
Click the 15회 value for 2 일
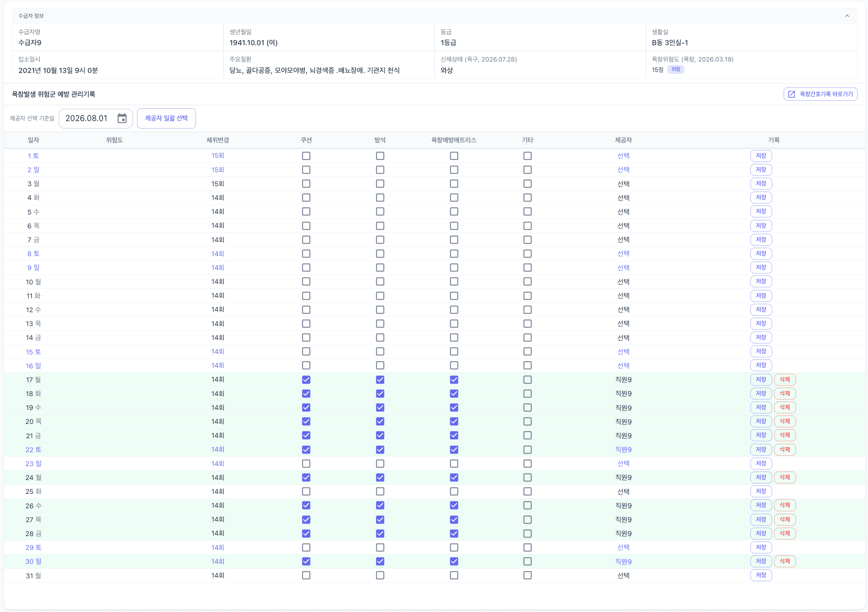pos(218,170)
